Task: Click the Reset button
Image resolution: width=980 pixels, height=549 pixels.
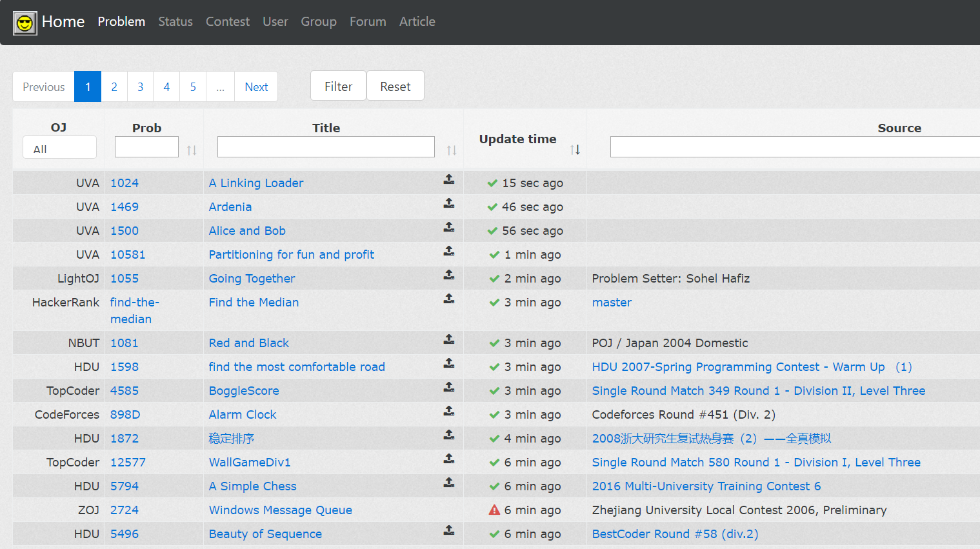Action: click(x=395, y=86)
